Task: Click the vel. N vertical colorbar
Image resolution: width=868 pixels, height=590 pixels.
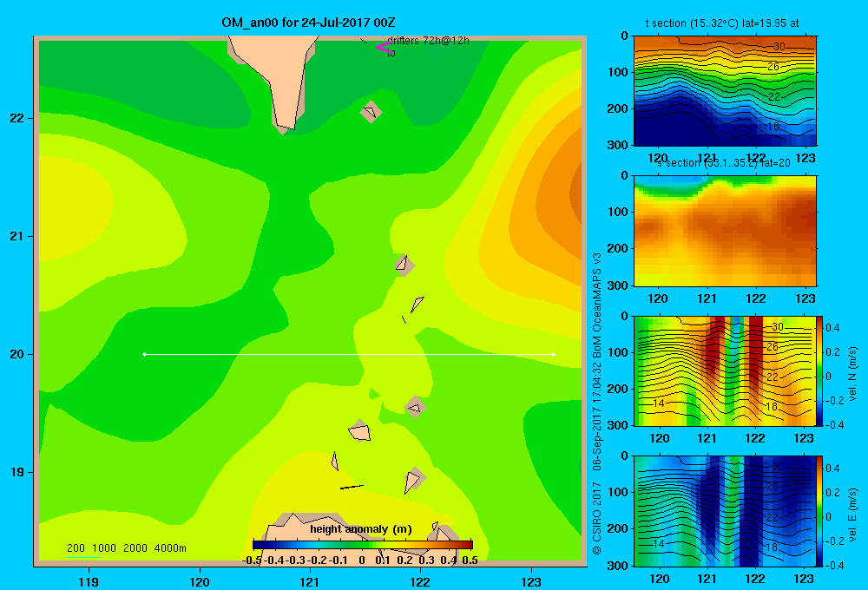Action: tap(820, 370)
